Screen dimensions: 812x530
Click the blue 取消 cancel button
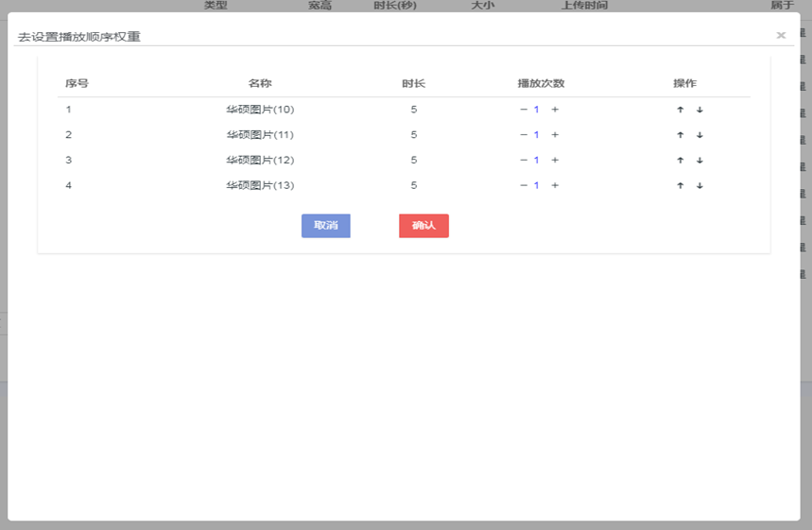(326, 226)
